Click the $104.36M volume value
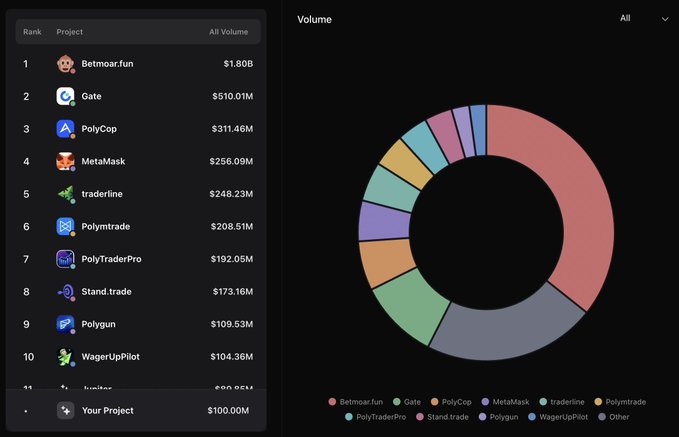Viewport: 679px width, 437px height. [232, 356]
